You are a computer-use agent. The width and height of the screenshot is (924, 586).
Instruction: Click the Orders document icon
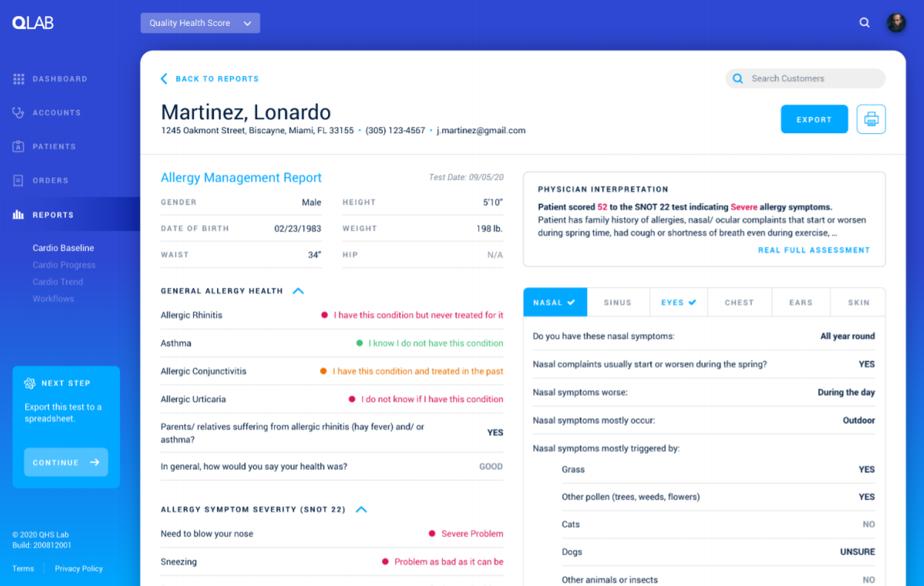(x=19, y=181)
